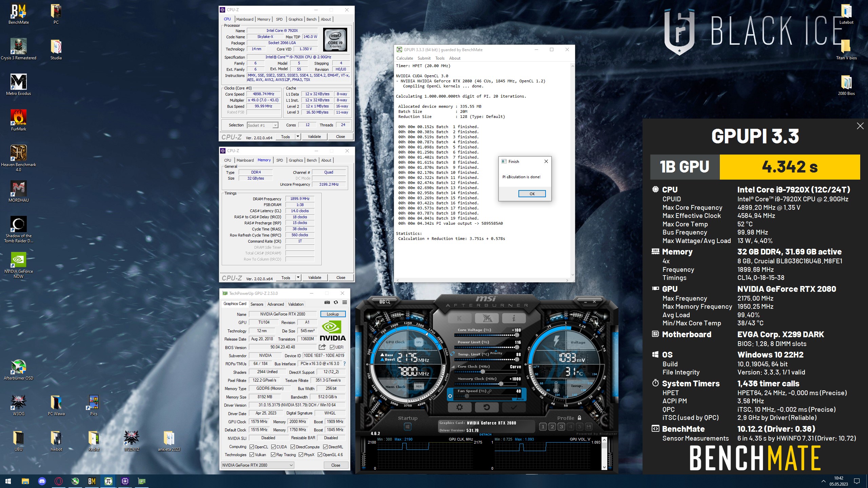Open the GPU selection dropdown in GPU-Z
The image size is (868, 488).
click(257, 465)
